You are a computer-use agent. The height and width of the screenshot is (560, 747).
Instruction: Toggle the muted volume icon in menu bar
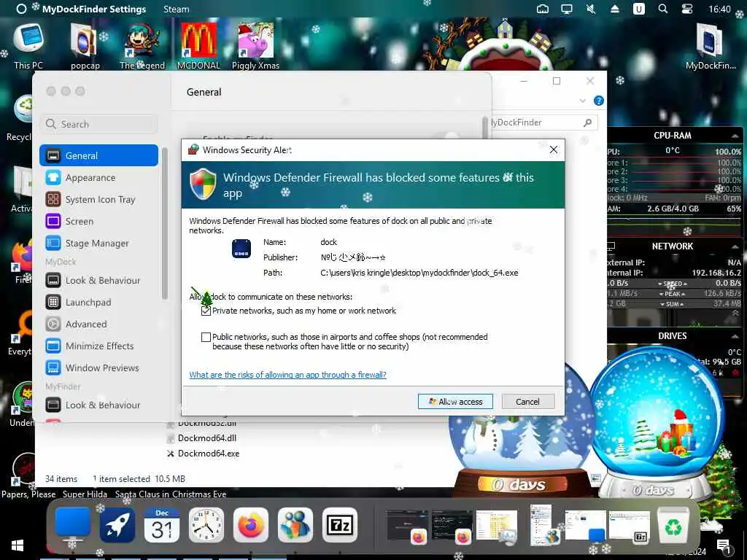pyautogui.click(x=591, y=9)
